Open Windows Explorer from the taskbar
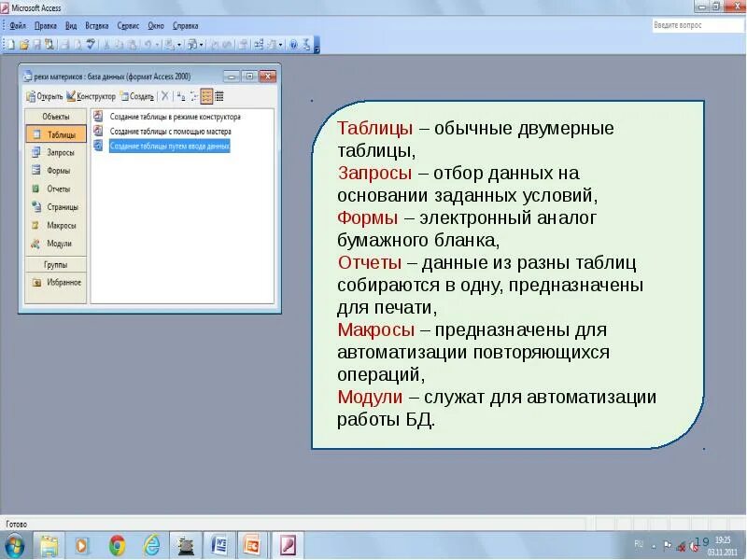Screen dimensions: 747x560 49,546
